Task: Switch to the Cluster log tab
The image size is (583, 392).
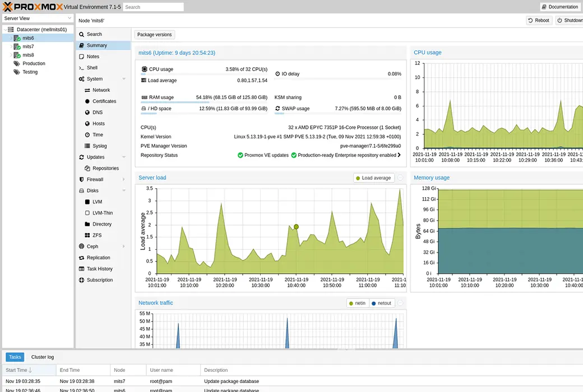Action: coord(43,357)
